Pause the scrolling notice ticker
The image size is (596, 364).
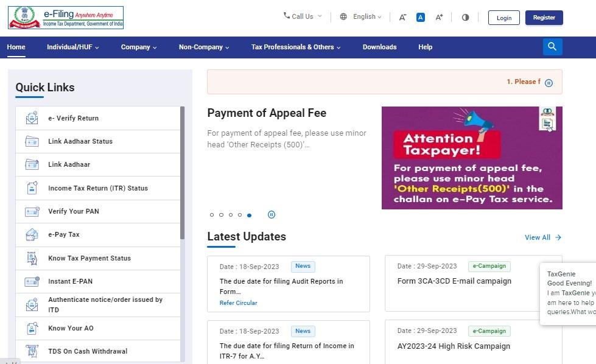549,83
